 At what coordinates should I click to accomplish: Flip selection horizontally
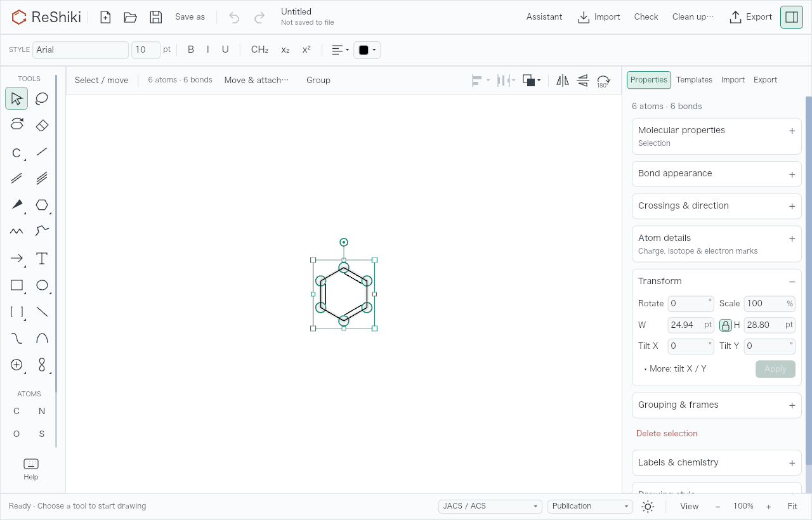(x=563, y=81)
